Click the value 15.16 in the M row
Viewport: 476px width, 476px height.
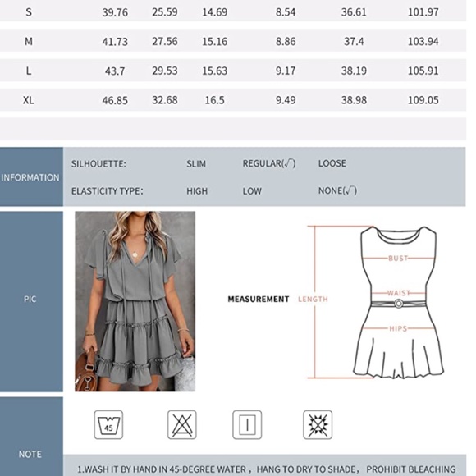[215, 41]
